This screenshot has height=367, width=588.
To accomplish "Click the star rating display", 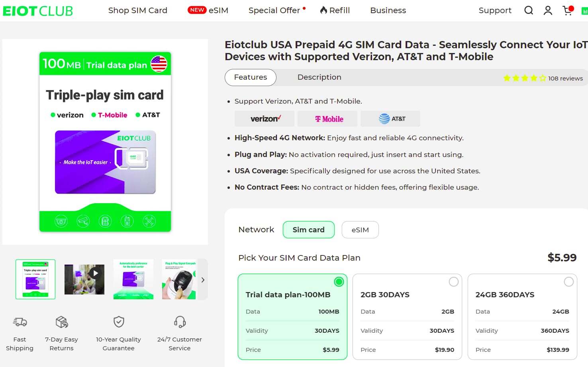I will click(x=524, y=78).
